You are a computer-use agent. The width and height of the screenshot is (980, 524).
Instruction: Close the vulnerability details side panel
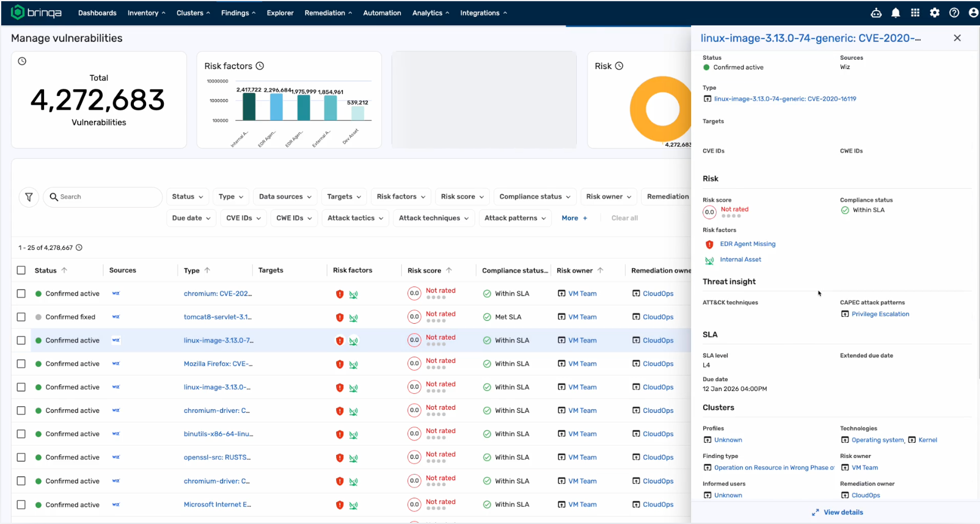click(x=957, y=38)
